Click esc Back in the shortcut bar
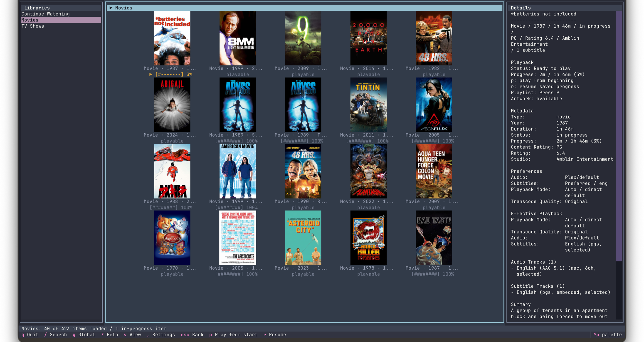The image size is (644, 342). [192, 335]
